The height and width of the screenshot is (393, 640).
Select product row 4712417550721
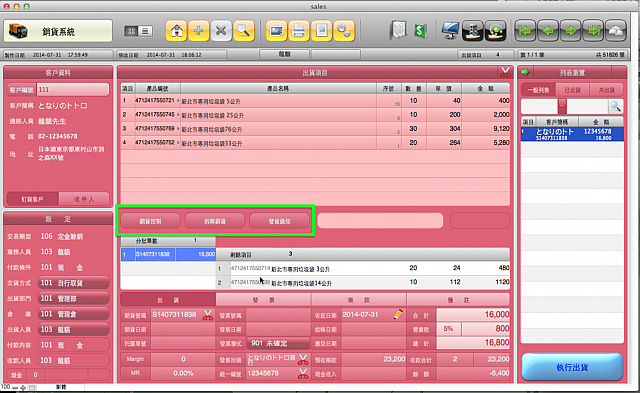315,100
